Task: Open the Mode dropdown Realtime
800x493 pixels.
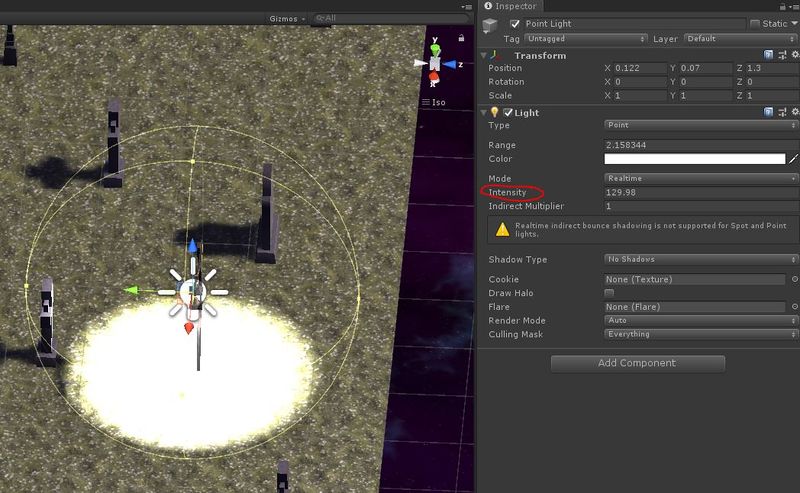Action: 701,179
